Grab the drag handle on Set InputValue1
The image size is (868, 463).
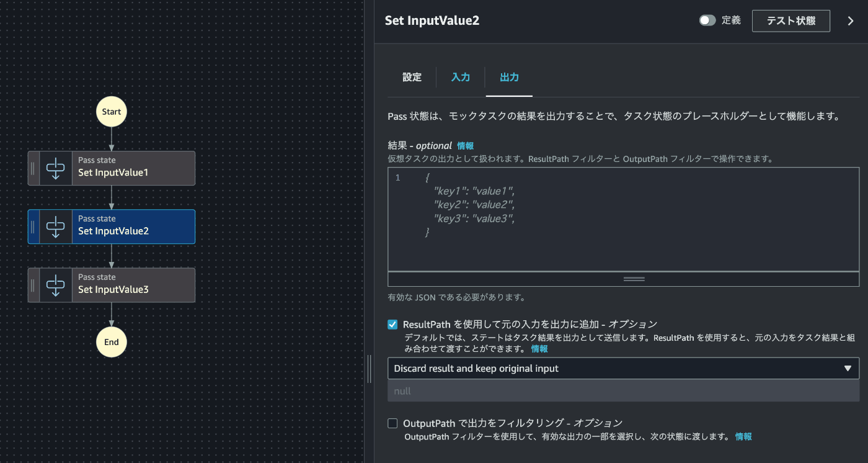pos(33,168)
